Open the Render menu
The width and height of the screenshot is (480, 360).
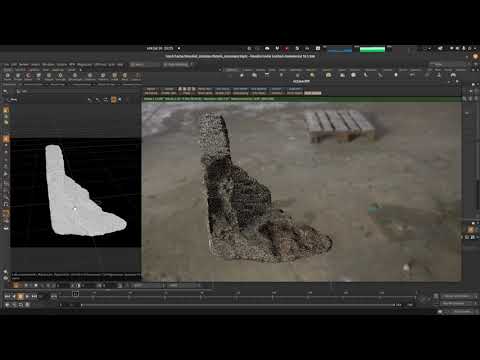(24, 65)
